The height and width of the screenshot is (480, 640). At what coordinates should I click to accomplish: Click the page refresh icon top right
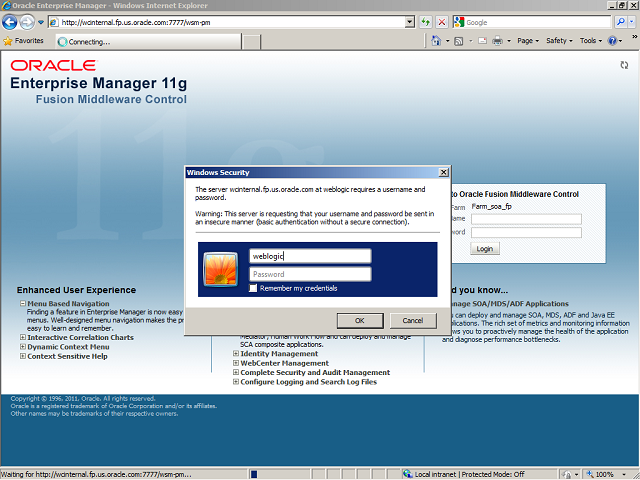624,65
